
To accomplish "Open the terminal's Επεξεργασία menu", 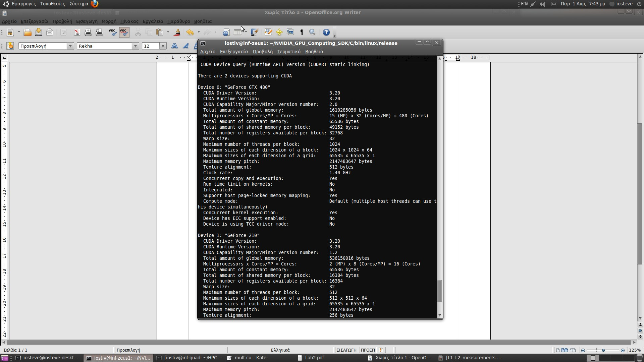I will 234,52.
